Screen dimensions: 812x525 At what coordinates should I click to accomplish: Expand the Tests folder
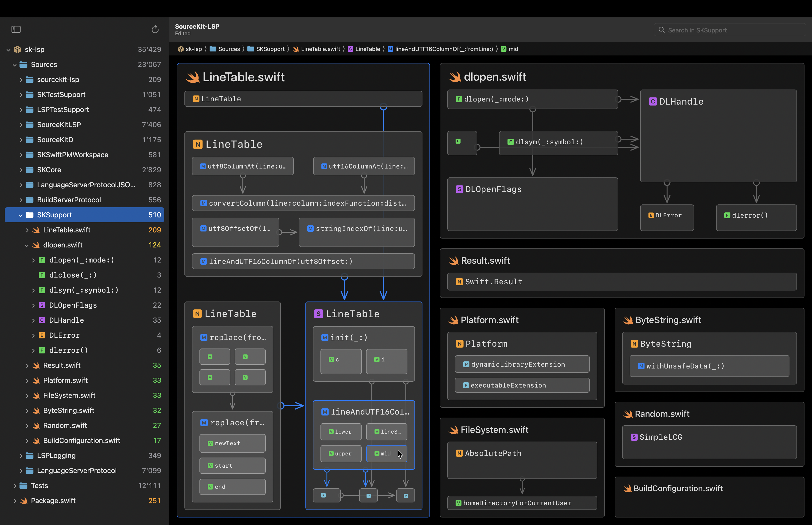tap(15, 486)
